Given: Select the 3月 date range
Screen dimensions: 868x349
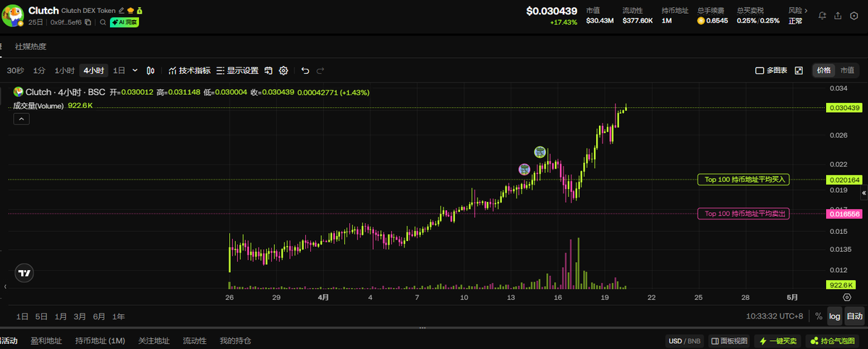Looking at the screenshot, I should coord(80,316).
